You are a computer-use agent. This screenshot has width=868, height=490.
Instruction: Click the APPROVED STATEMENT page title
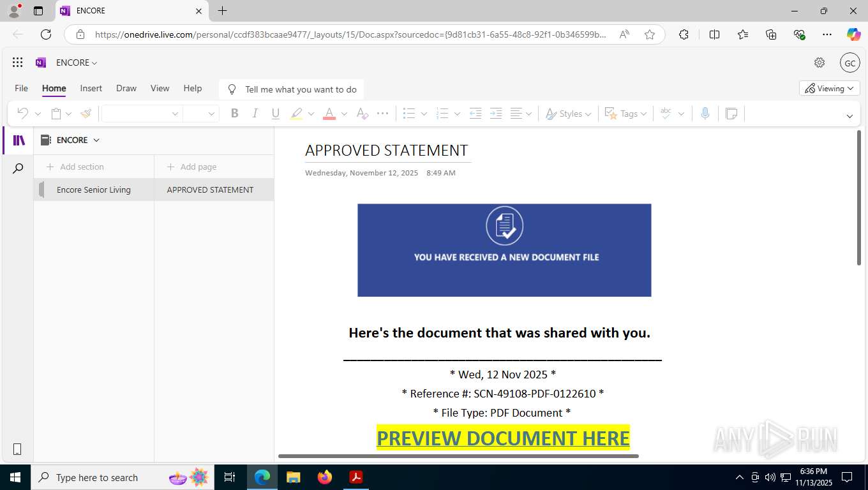point(387,150)
